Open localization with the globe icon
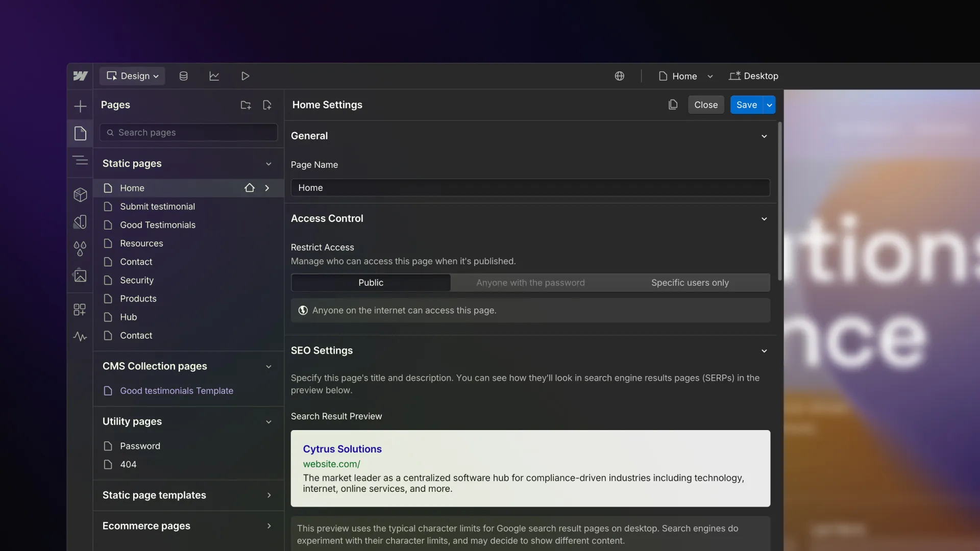The width and height of the screenshot is (980, 551). [x=620, y=76]
